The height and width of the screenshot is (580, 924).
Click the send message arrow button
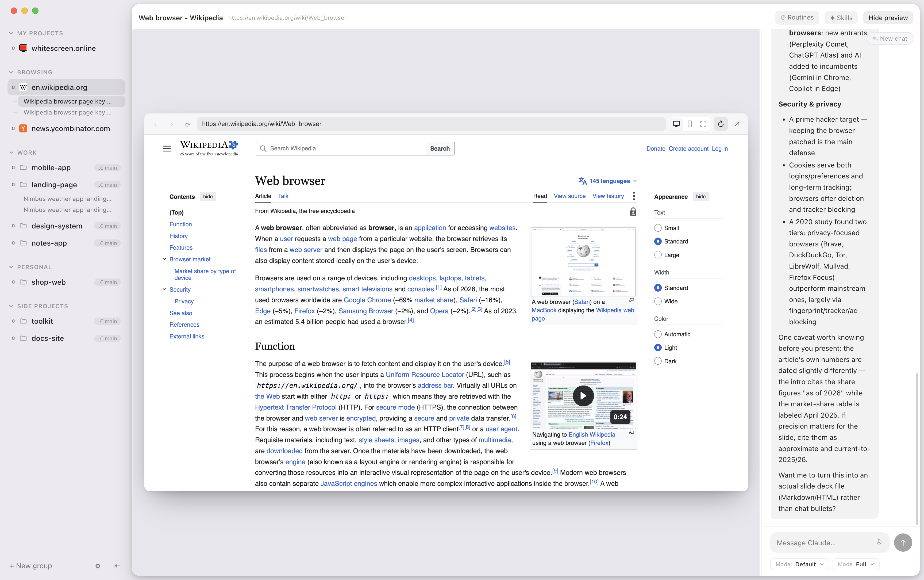click(903, 542)
